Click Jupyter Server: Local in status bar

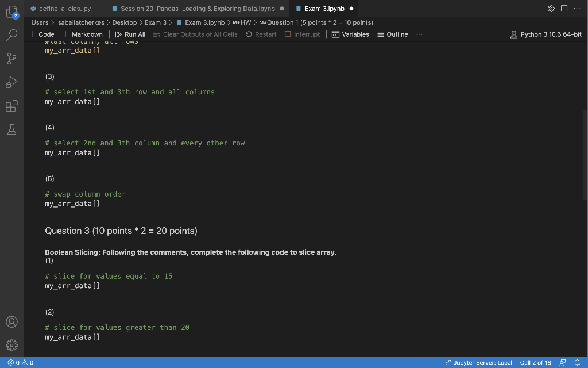(479, 363)
